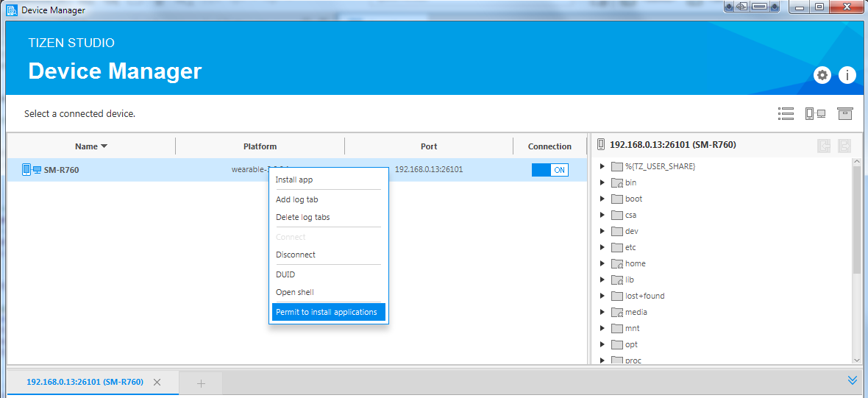Open the device list icon
868x398 pixels.
(x=786, y=113)
